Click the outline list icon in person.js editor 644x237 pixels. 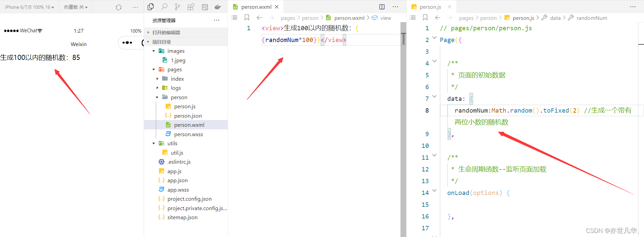pos(413,17)
